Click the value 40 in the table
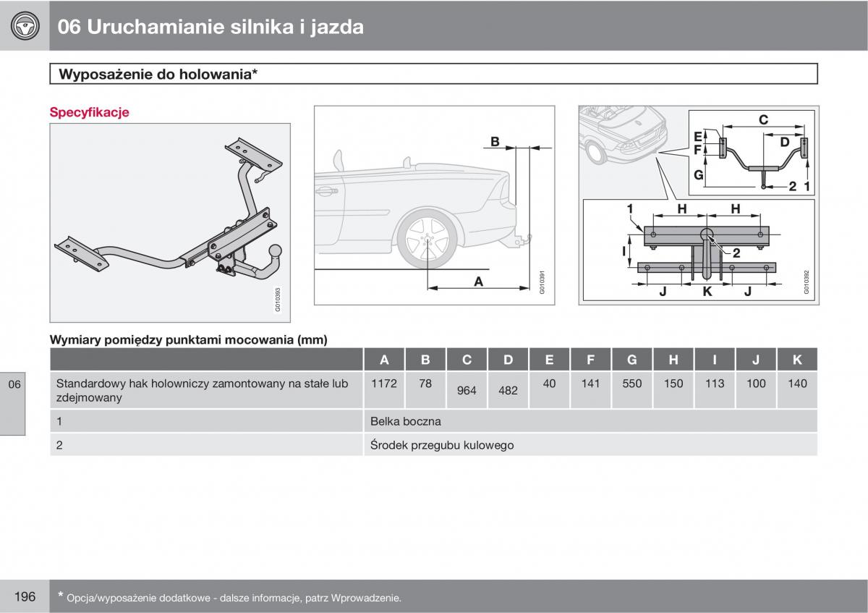The width and height of the screenshot is (868, 613). [x=549, y=384]
